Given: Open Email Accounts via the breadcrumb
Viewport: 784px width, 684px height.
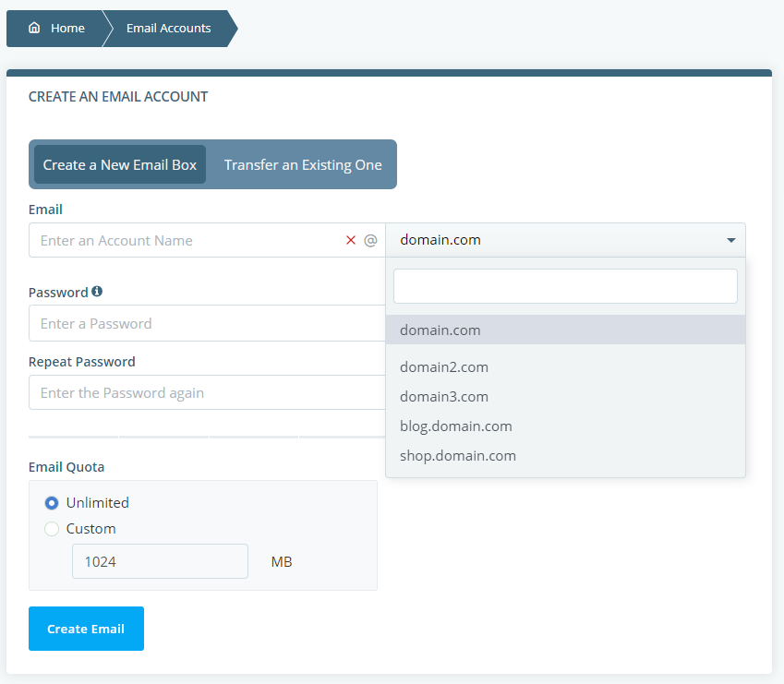Looking at the screenshot, I should pyautogui.click(x=168, y=28).
